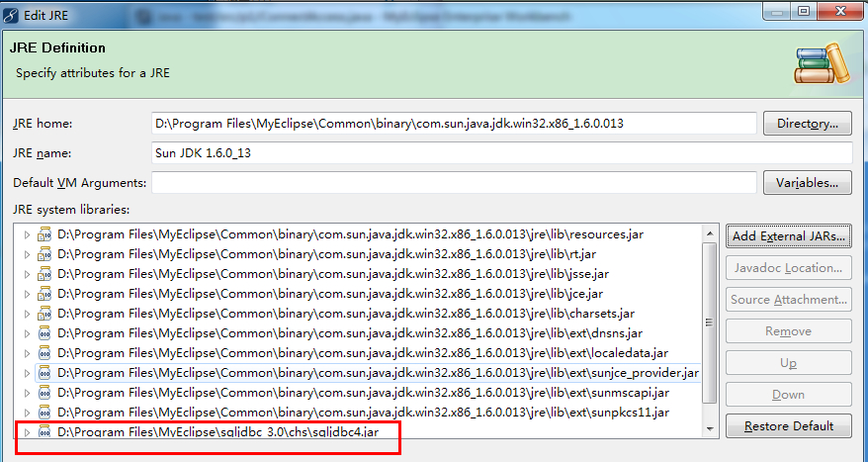The image size is (868, 462).
Task: Select the lib\resources.jar path row
Action: click(x=350, y=234)
